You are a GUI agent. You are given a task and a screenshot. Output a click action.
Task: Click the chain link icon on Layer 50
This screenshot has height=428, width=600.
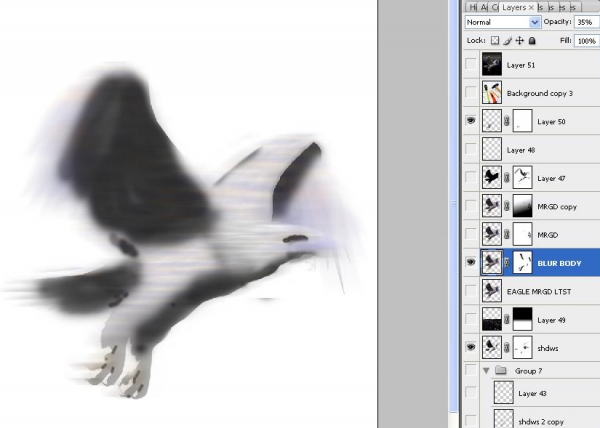pyautogui.click(x=507, y=121)
